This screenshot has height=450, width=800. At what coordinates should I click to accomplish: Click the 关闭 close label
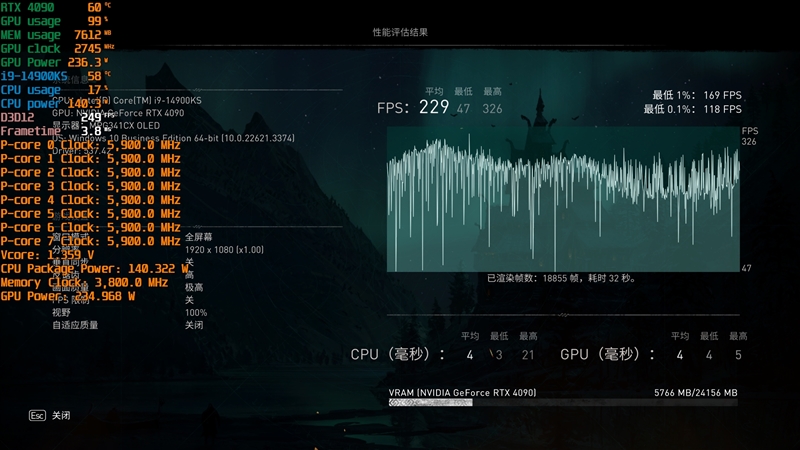click(61, 415)
